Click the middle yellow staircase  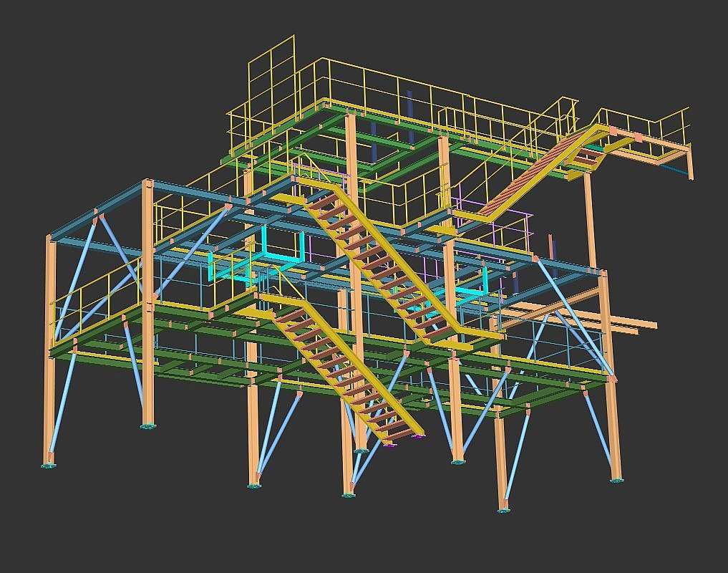tap(379, 259)
